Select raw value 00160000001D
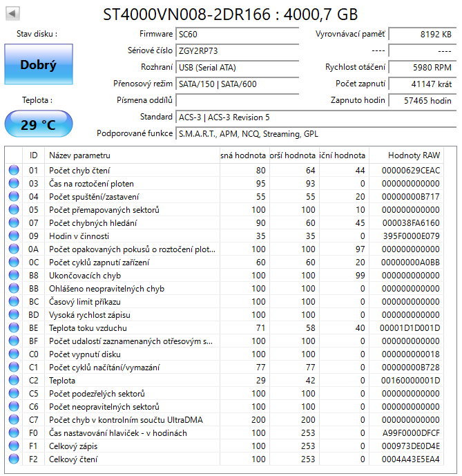 [x=411, y=381]
